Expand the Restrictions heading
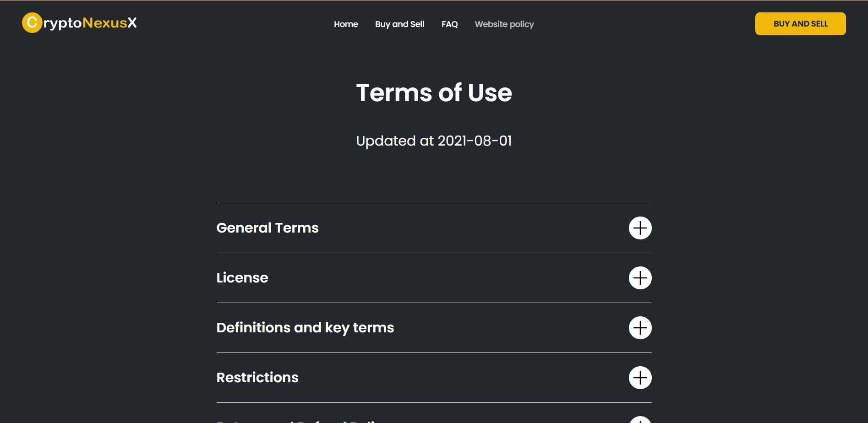 tap(257, 378)
